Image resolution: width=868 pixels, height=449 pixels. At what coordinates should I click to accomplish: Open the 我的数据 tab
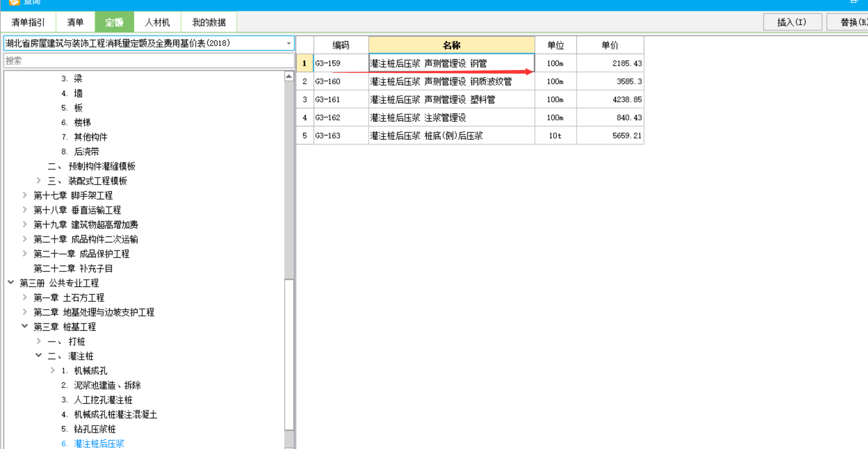(209, 22)
